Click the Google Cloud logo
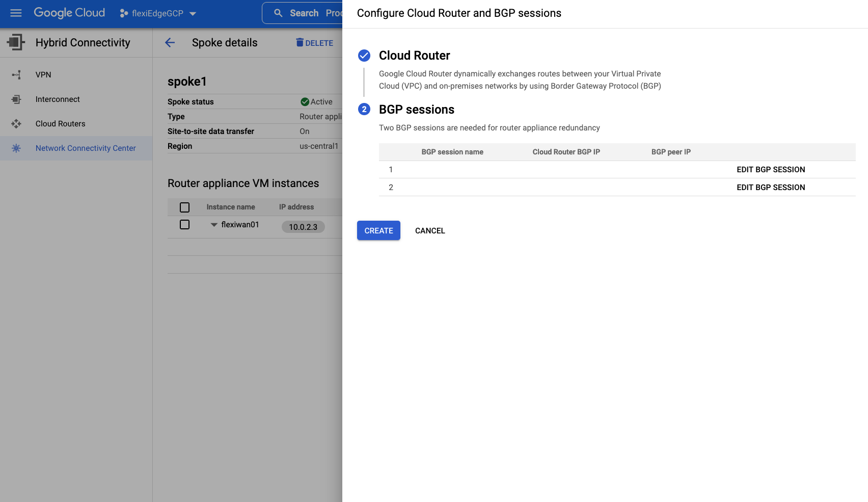The height and width of the screenshot is (502, 868). coord(69,13)
